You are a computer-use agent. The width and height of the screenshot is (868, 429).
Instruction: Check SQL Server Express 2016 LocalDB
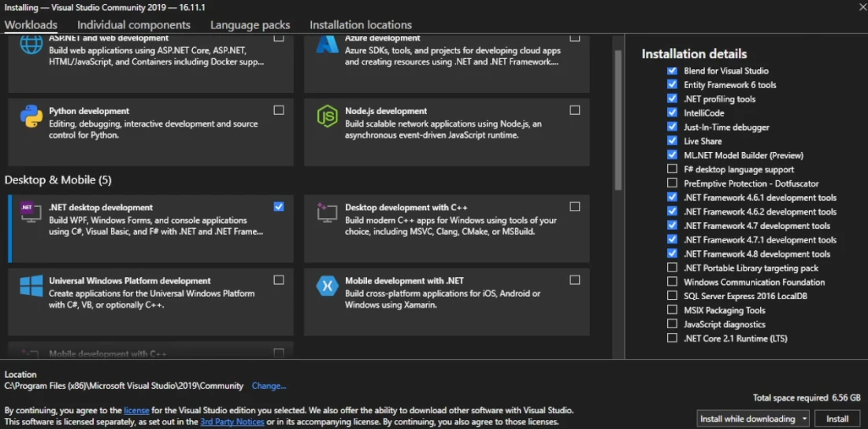tap(672, 296)
